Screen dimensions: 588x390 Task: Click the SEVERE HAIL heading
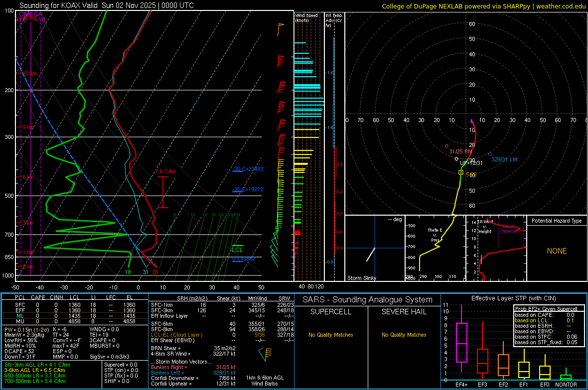point(404,312)
